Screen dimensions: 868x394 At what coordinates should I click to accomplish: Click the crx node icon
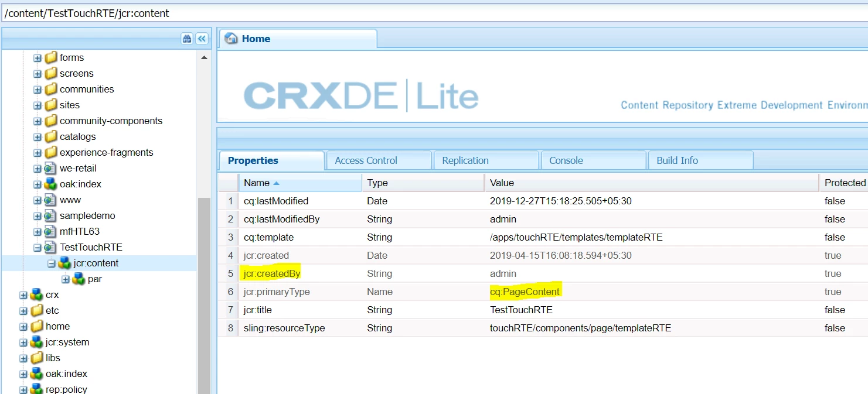click(37, 294)
